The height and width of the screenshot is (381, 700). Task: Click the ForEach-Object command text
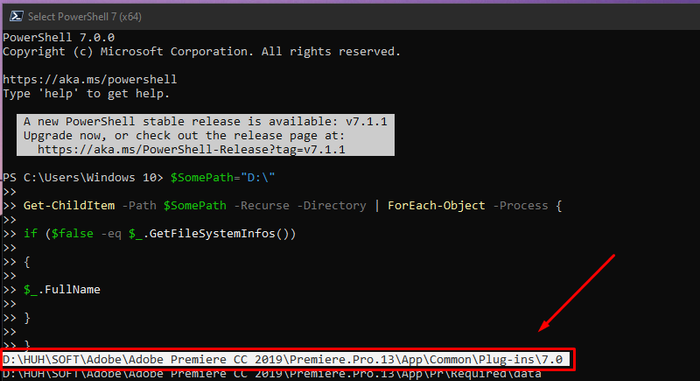pyautogui.click(x=436, y=205)
